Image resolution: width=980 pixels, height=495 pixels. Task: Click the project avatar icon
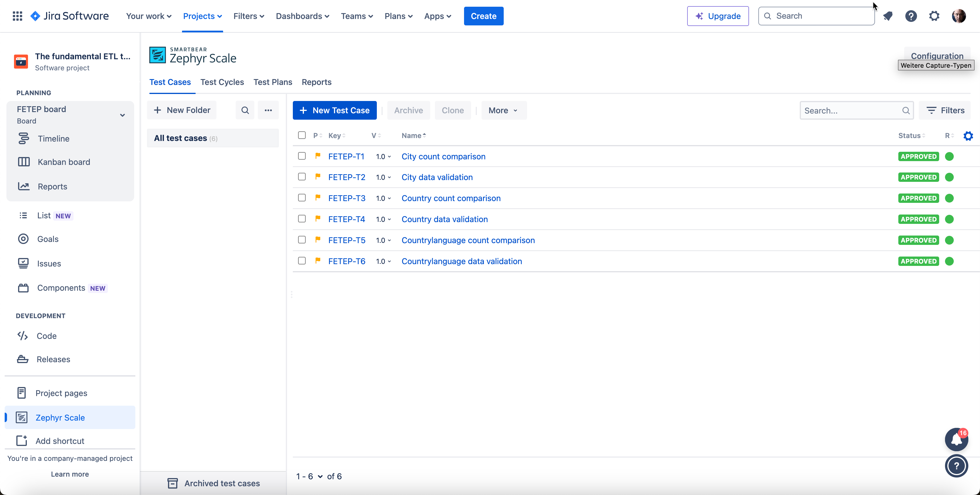pos(21,61)
